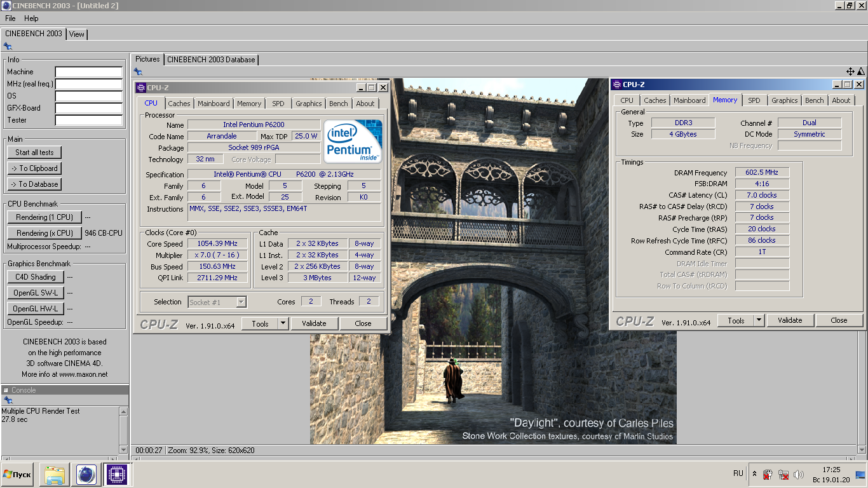Switch to the View tab in CINEBENCH
This screenshot has width=868, height=488.
77,34
